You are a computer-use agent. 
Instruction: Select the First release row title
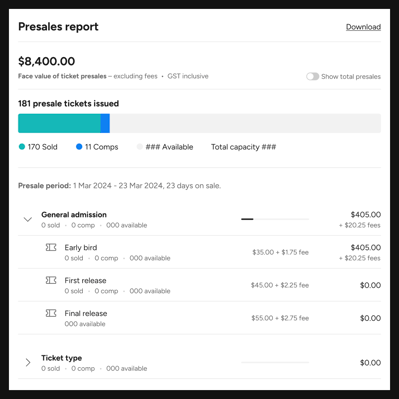85,281
